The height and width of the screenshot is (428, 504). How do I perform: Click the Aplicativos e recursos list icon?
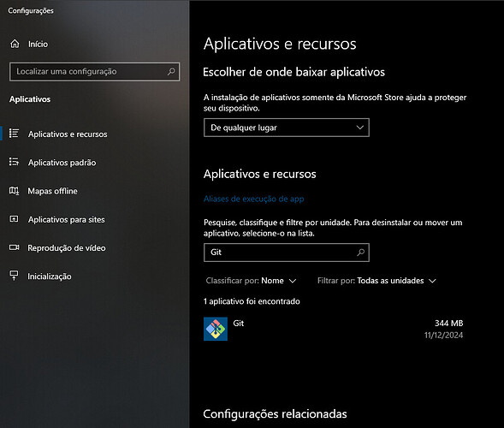coord(14,134)
